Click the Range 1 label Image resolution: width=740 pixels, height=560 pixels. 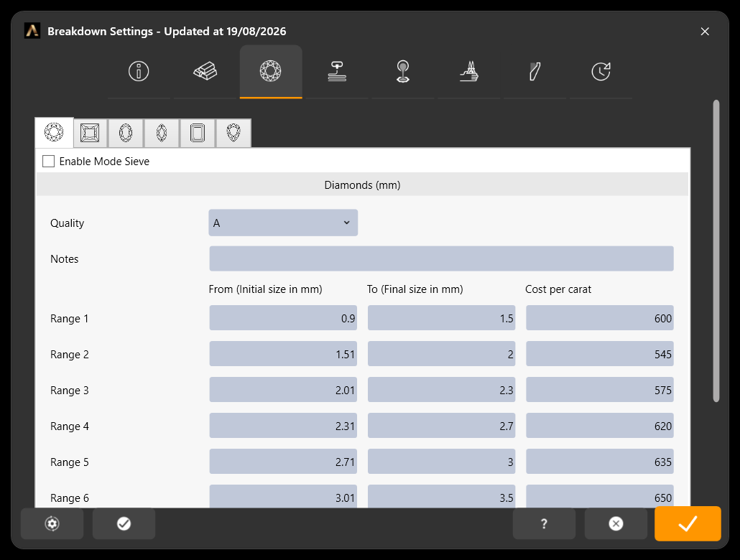(70, 319)
